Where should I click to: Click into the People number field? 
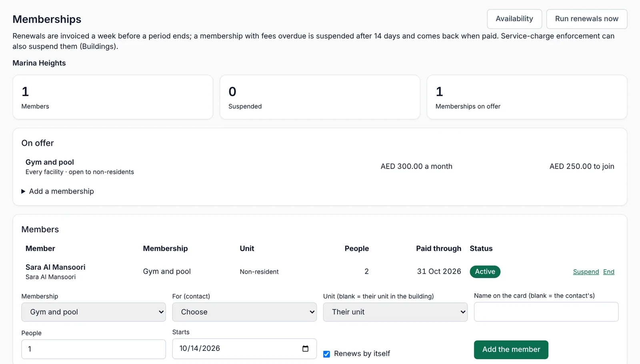(x=94, y=349)
